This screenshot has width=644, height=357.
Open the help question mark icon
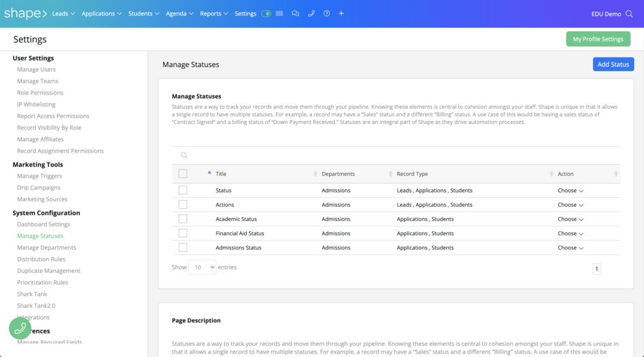click(x=327, y=14)
